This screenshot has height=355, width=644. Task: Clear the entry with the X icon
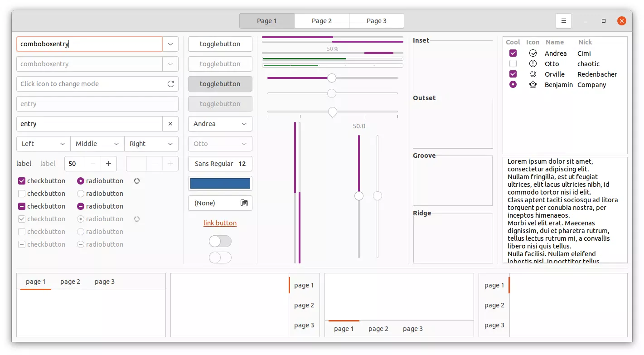click(x=170, y=124)
